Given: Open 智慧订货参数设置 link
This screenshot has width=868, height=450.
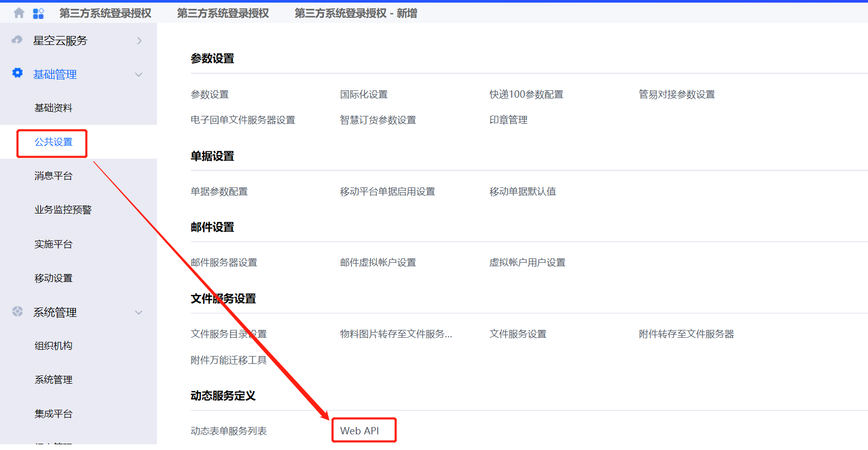Looking at the screenshot, I should point(378,120).
